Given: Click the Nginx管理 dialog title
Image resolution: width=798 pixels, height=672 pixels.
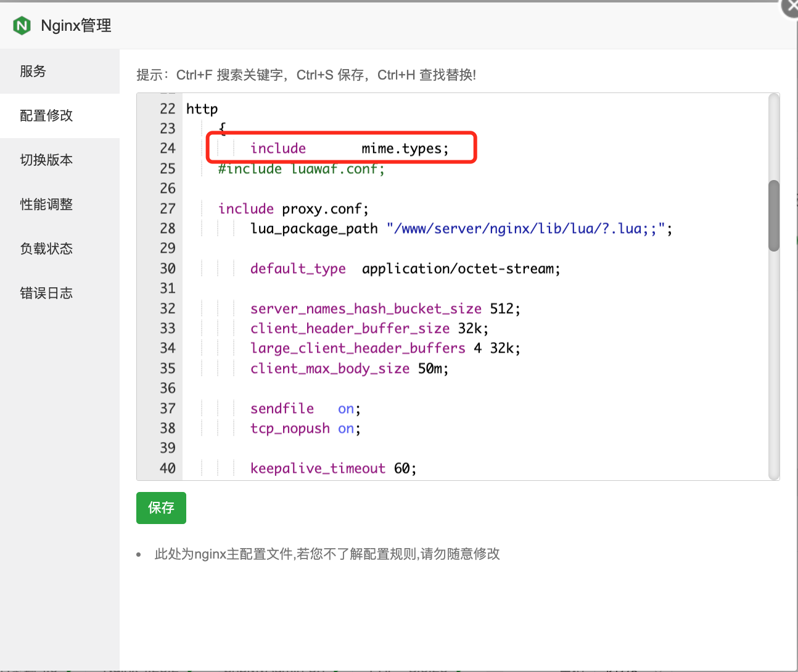Looking at the screenshot, I should coord(76,25).
